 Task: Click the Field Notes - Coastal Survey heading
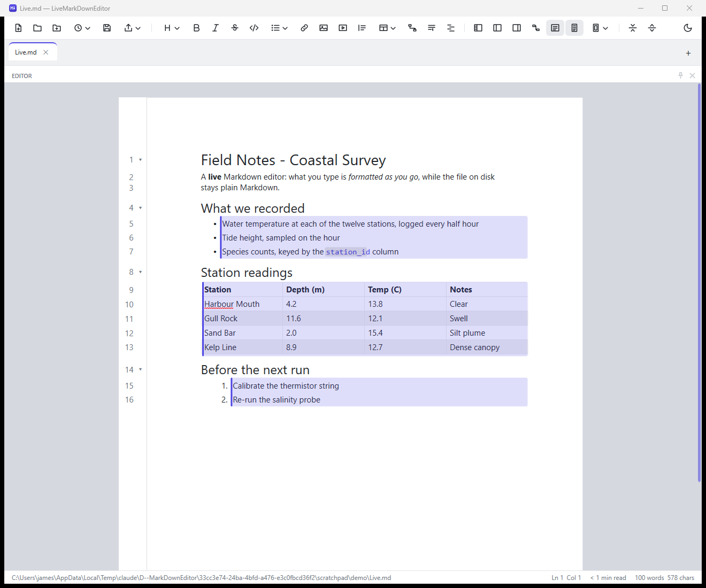click(293, 160)
